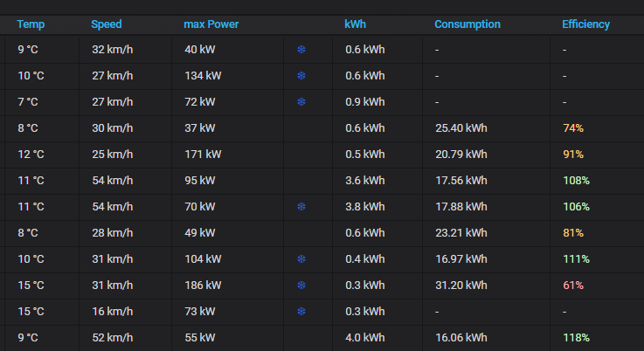Click the snowflake icon in the 40 kW row
The height and width of the screenshot is (351, 644).
(x=301, y=49)
